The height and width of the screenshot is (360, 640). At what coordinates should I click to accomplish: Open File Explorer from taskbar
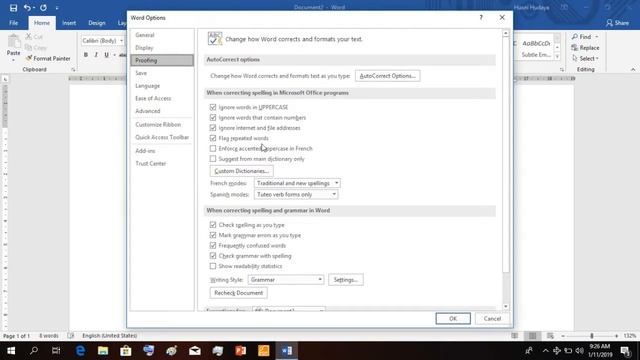(x=103, y=351)
